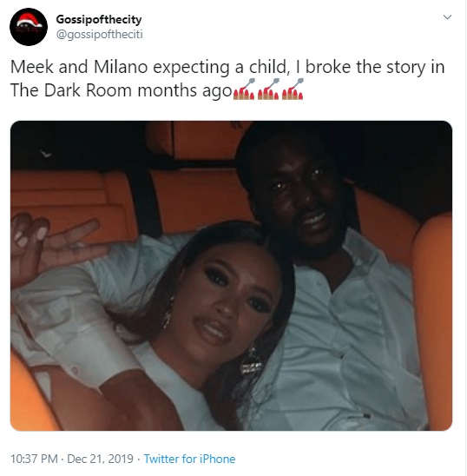Click the last nail polish emoji

293,89
